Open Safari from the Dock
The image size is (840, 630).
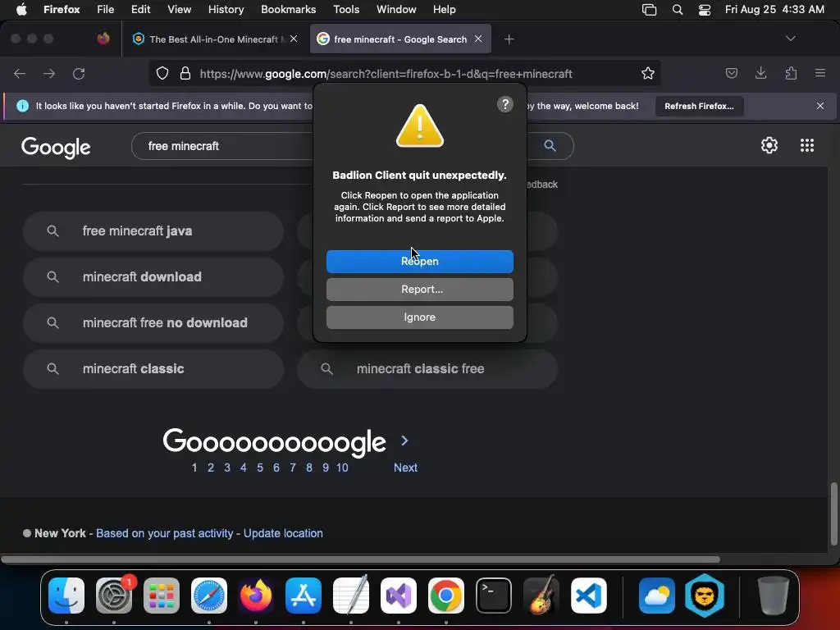coord(209,596)
